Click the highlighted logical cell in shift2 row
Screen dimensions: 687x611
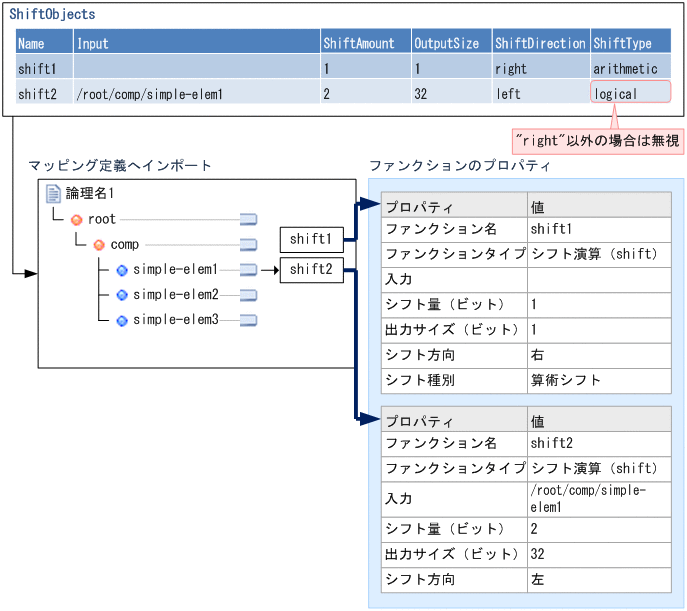tap(629, 93)
